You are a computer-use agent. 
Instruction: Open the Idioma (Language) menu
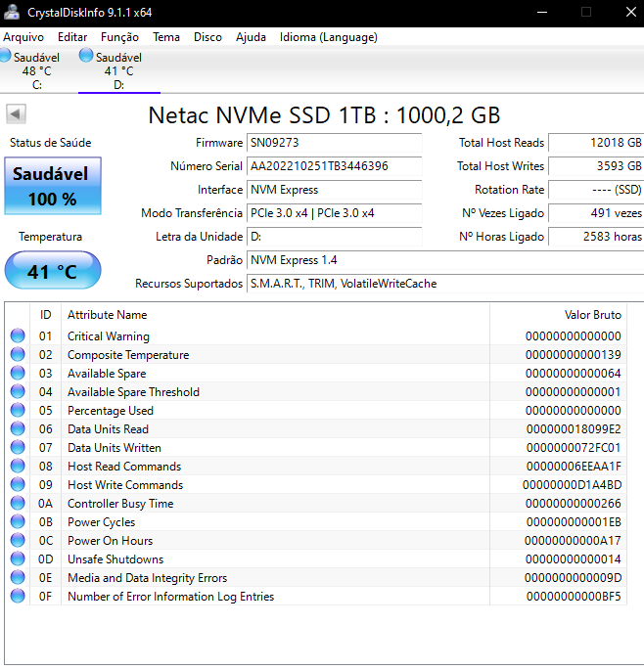tap(329, 37)
